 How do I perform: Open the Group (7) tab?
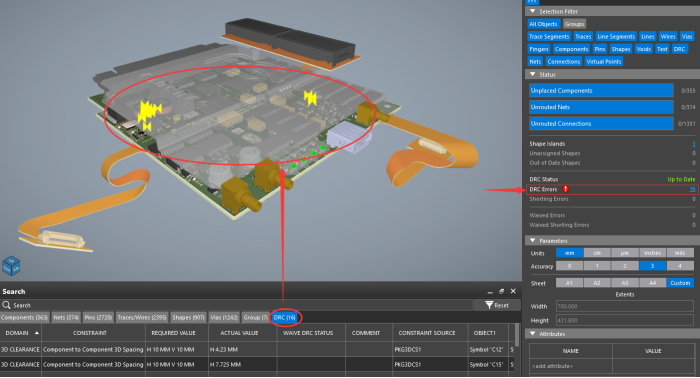(255, 317)
